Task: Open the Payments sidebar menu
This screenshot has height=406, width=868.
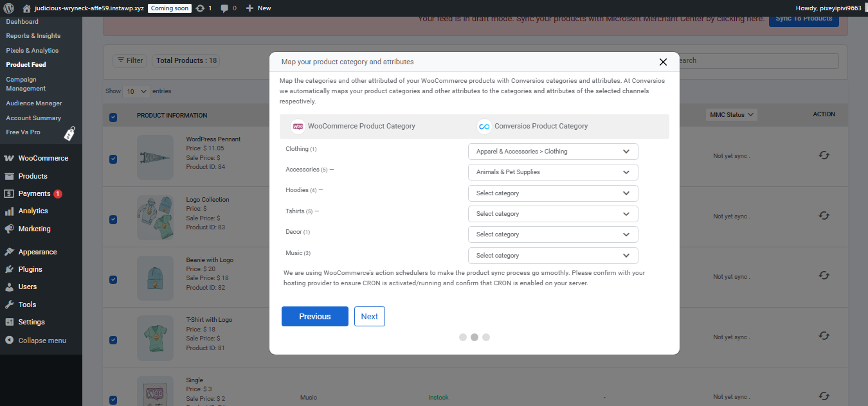Action: (41, 193)
